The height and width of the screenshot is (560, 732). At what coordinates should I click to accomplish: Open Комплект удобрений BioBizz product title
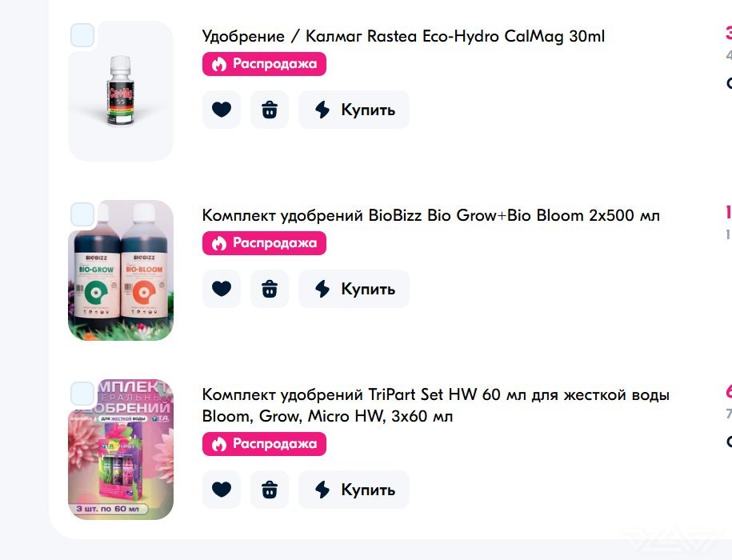(x=431, y=215)
